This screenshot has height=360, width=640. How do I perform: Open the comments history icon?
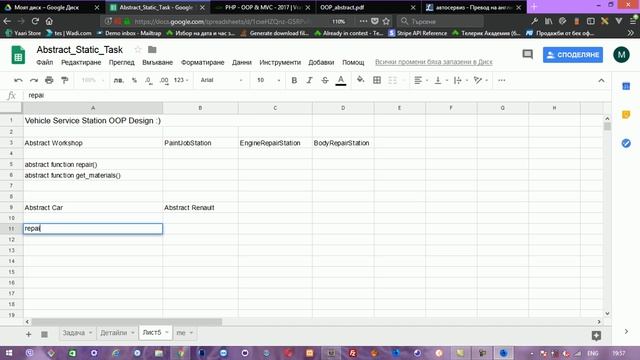click(x=527, y=54)
